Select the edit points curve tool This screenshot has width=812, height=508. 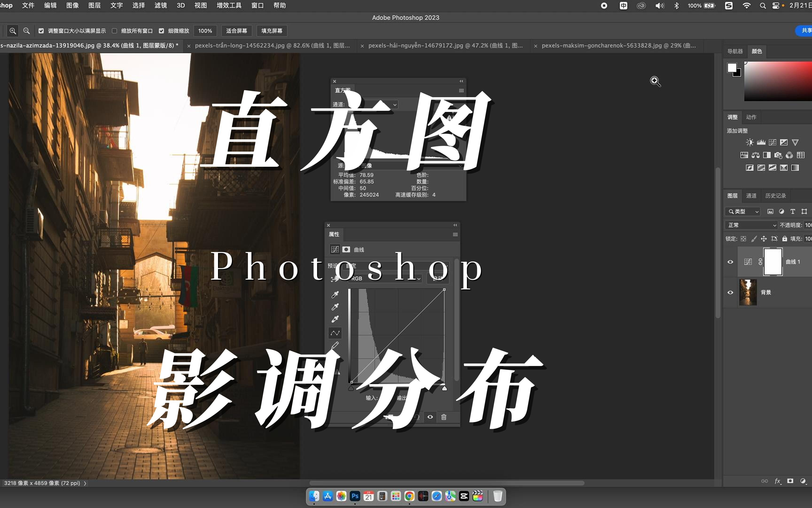[x=335, y=333]
